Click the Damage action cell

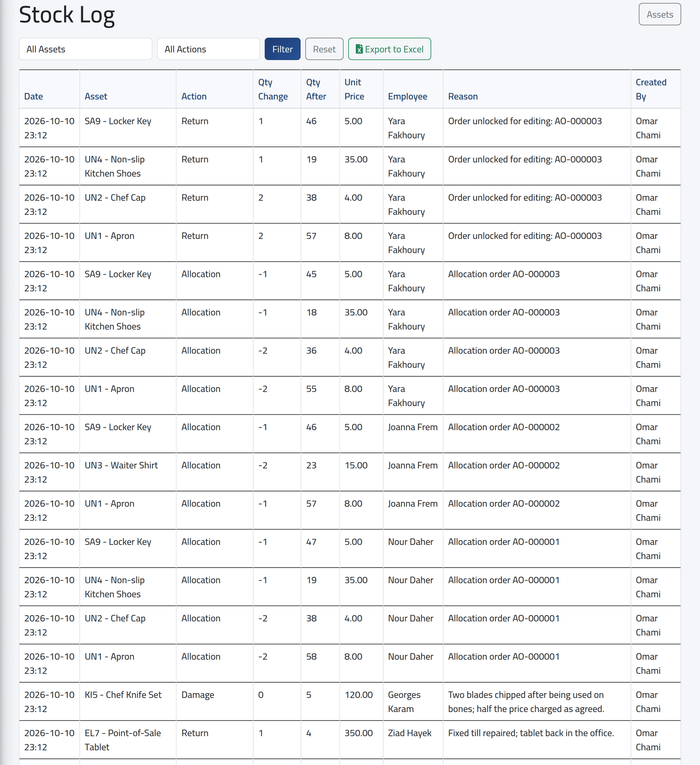click(214, 701)
